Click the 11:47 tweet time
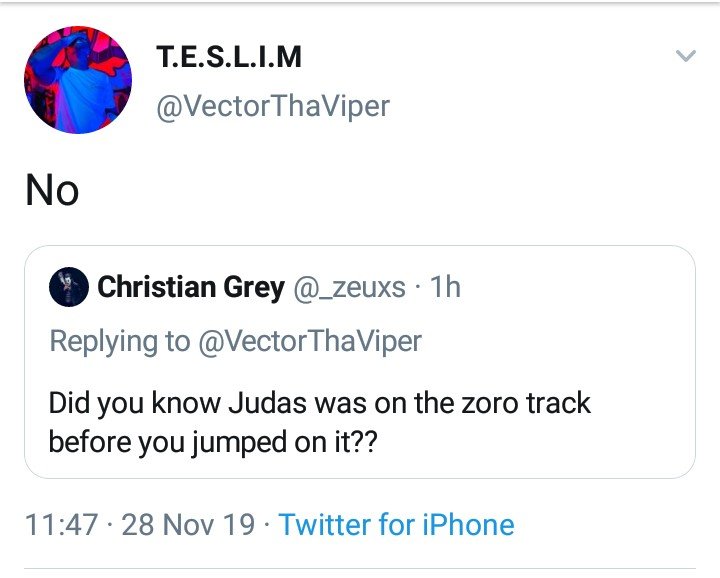 coord(59,525)
